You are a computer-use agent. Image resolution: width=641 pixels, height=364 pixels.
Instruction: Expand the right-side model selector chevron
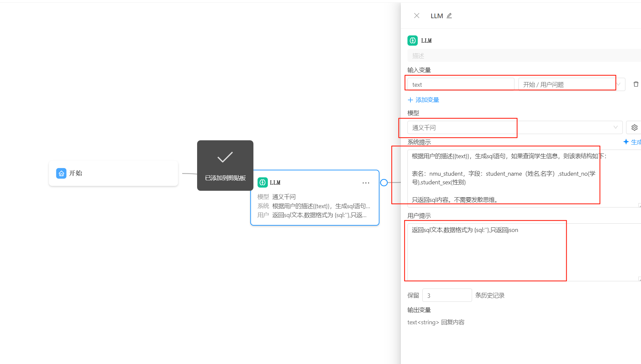pyautogui.click(x=615, y=127)
